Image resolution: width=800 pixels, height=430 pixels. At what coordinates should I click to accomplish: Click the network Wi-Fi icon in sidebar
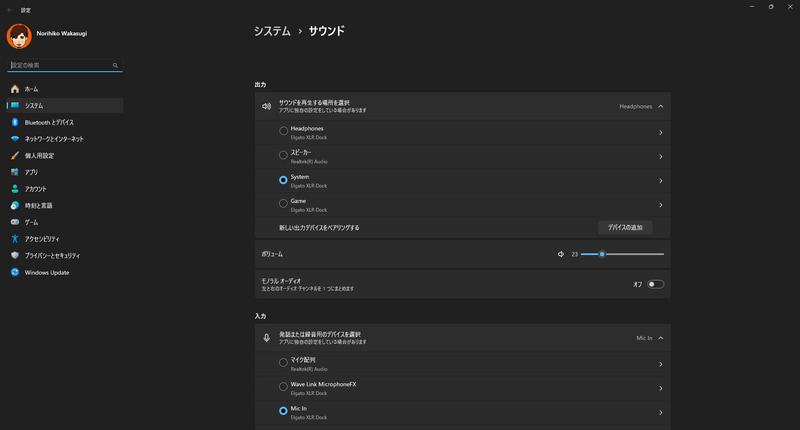coord(15,139)
